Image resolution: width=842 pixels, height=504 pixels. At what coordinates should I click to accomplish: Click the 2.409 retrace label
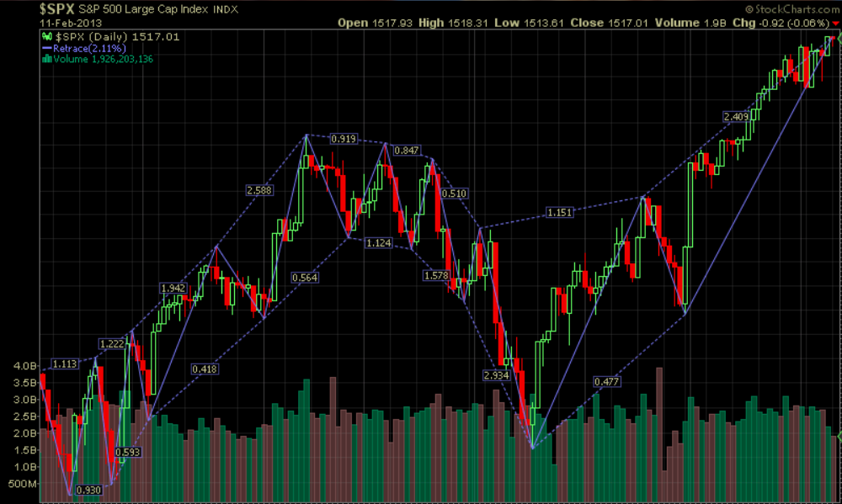coord(736,116)
